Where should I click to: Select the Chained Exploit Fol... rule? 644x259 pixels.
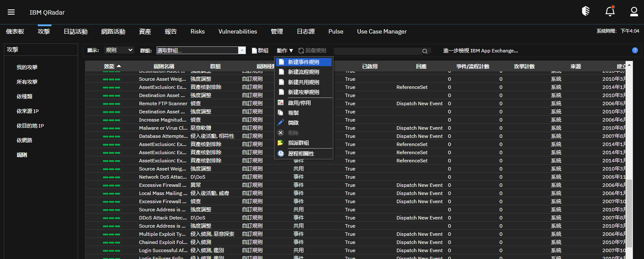coord(163,242)
